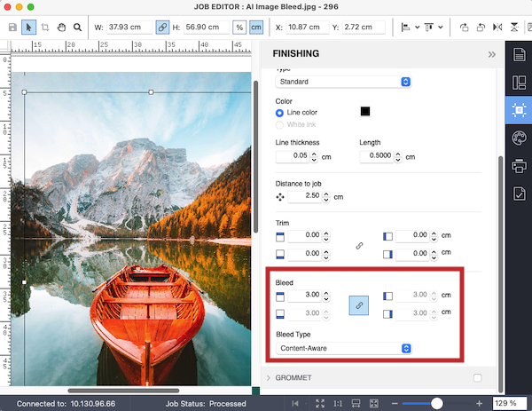Activate the hand pan tool
532x411 pixels.
61,28
